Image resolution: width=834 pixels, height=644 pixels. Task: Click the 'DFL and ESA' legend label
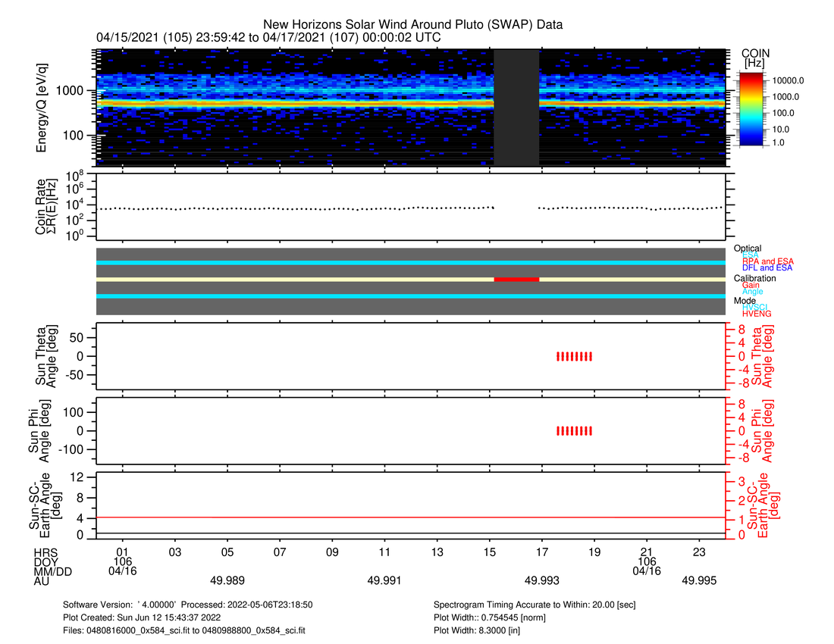click(767, 268)
